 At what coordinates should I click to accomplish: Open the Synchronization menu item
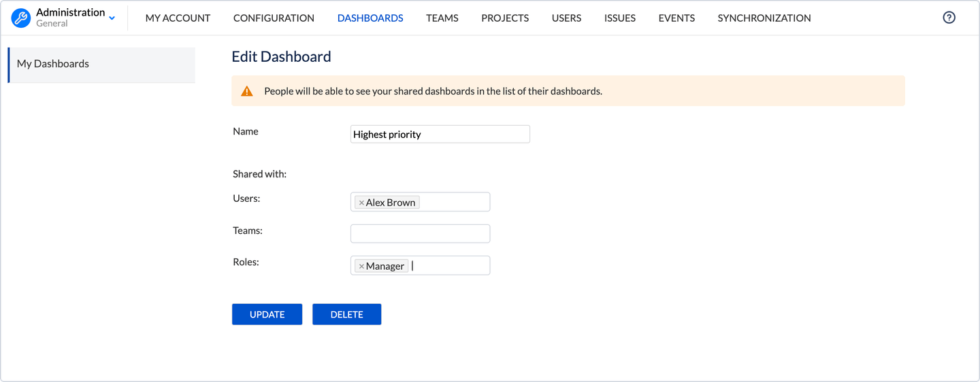pos(764,18)
